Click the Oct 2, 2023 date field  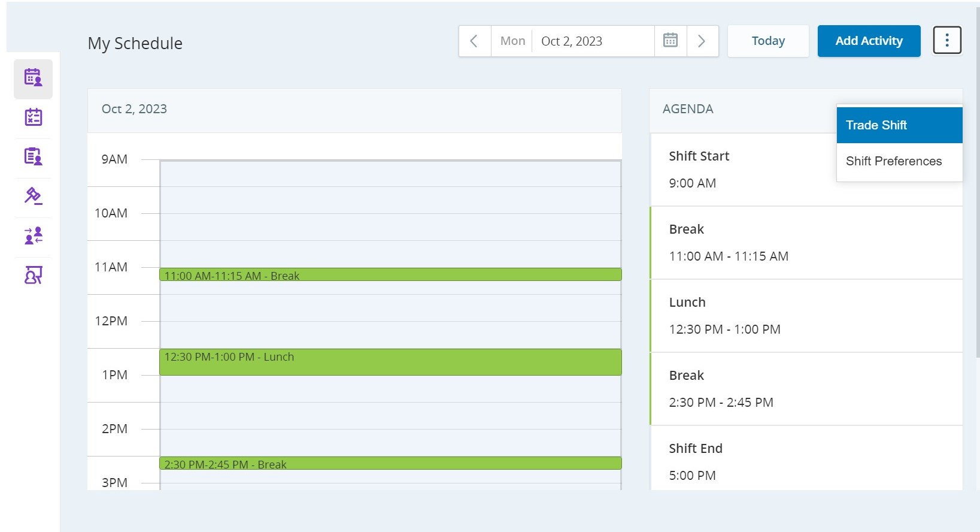593,41
